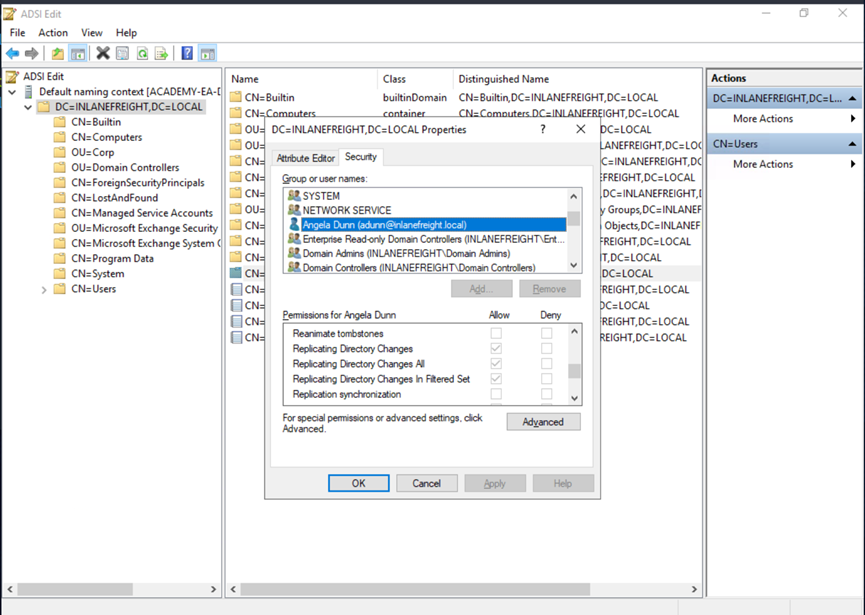Open the View menu
Image resolution: width=865 pixels, height=615 pixels.
(x=92, y=33)
